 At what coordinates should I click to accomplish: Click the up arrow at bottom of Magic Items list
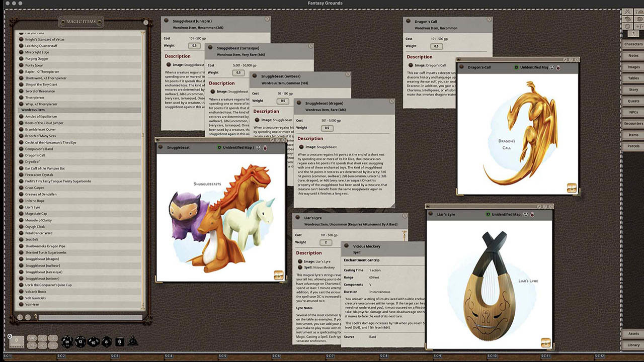click(x=20, y=317)
